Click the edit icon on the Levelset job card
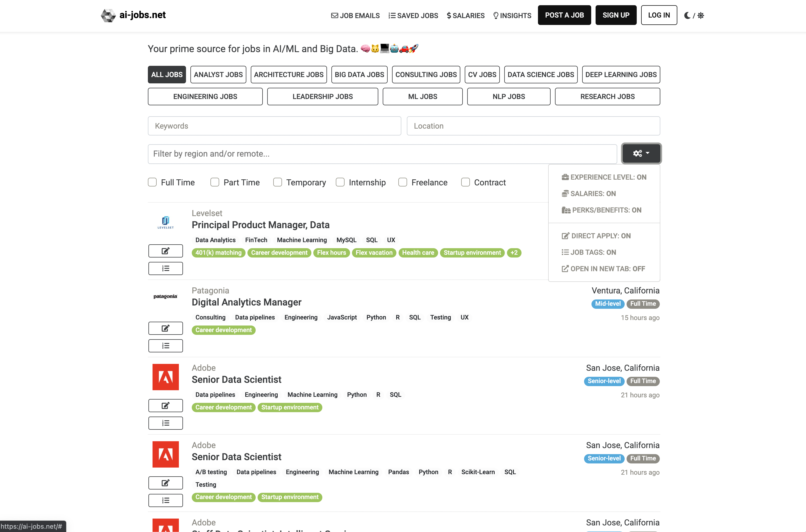Screen dimensions: 806x532 pyautogui.click(x=165, y=251)
